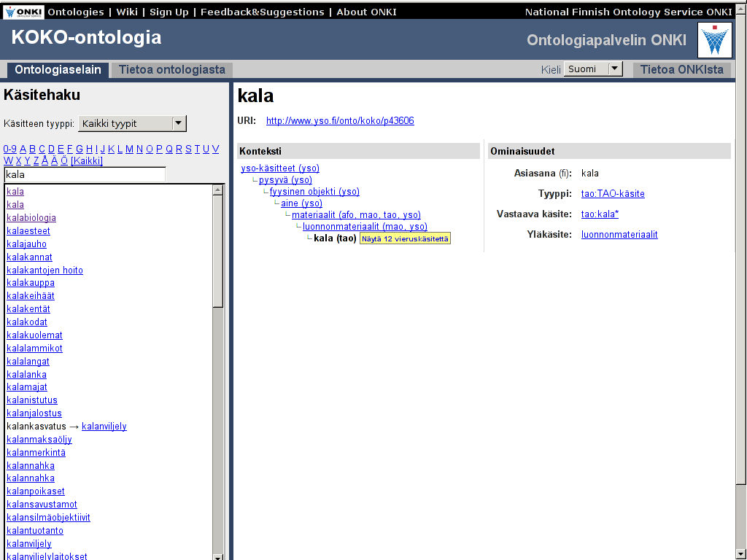Open luonnonmateriaalit Yläkäsite link
747x560 pixels.
pyautogui.click(x=619, y=235)
